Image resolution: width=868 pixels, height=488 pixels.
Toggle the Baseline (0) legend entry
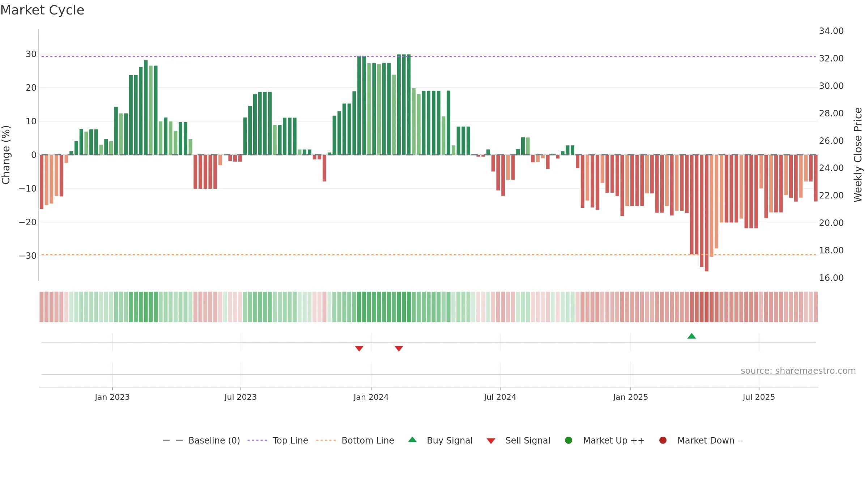pos(201,440)
